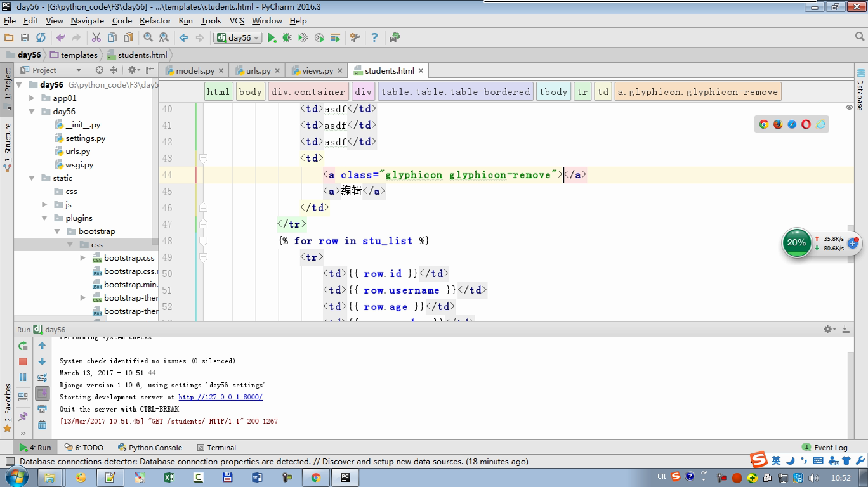Open the http://127.0.0.1:8000/ server link

pyautogui.click(x=220, y=397)
